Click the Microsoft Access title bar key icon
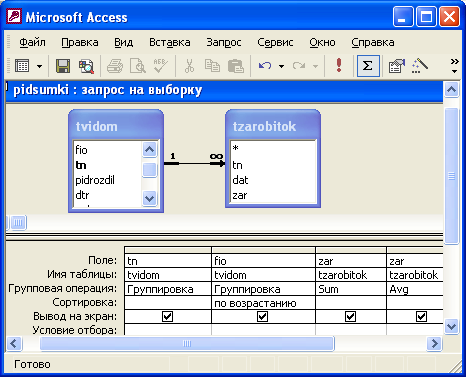The width and height of the screenshot is (466, 377). tap(14, 17)
